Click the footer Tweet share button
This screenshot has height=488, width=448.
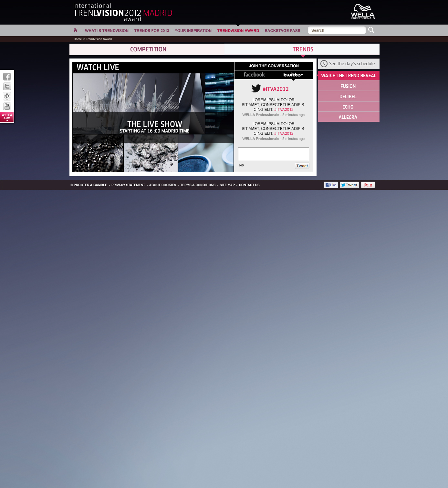(x=349, y=185)
